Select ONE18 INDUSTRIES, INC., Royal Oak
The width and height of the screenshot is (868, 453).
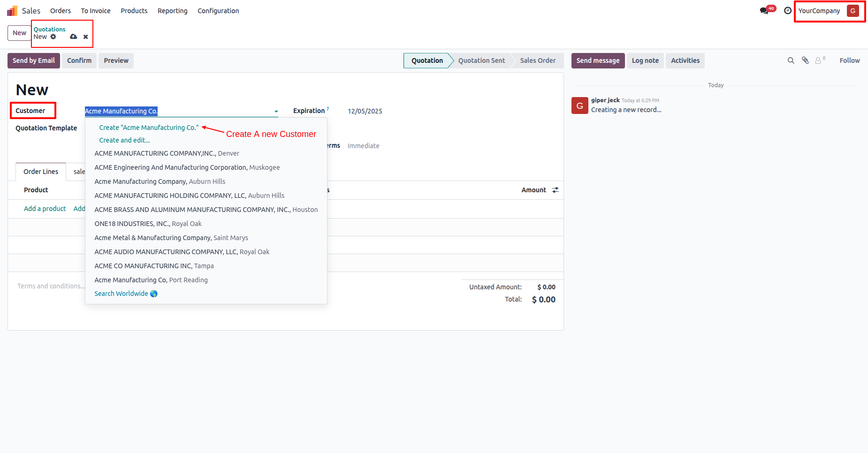206,224
